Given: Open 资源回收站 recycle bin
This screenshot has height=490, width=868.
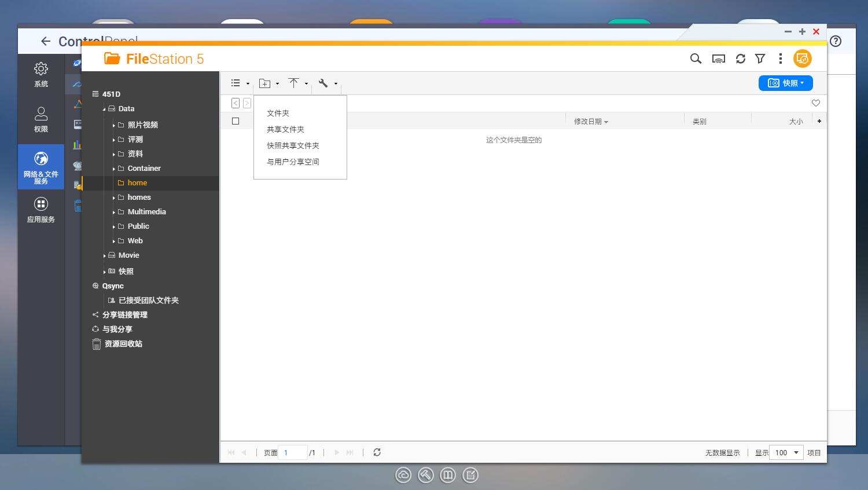Looking at the screenshot, I should coord(123,343).
